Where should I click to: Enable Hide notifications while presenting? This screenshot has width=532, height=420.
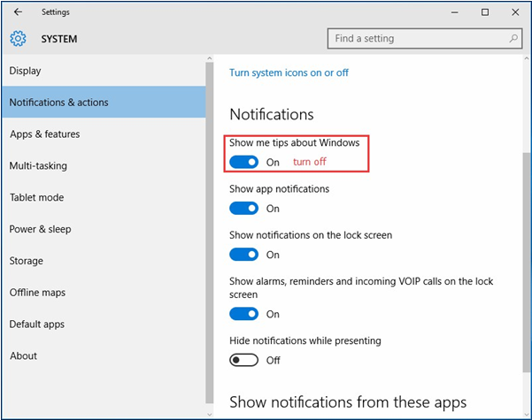[x=243, y=360]
